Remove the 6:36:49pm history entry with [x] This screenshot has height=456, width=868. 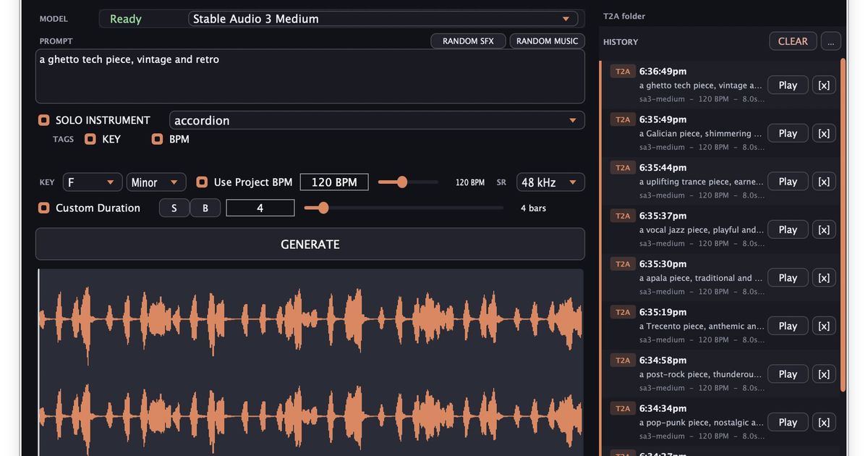tap(824, 85)
